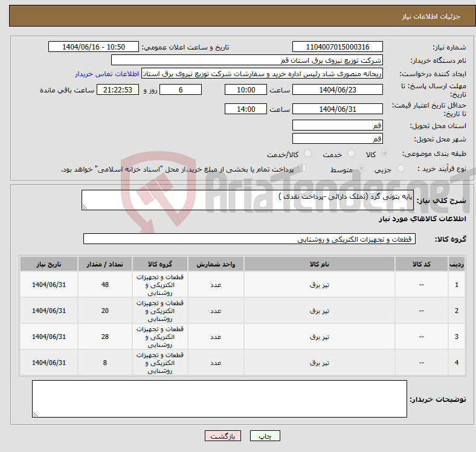The image size is (476, 452).
Task: Click the شرح کلی نیاز text area
Action: pyautogui.click(x=248, y=200)
